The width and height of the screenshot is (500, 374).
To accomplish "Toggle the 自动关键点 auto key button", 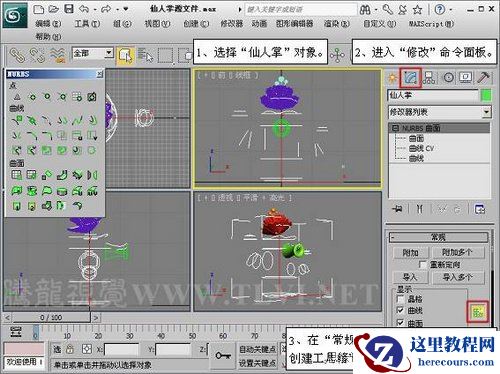I will 257,349.
